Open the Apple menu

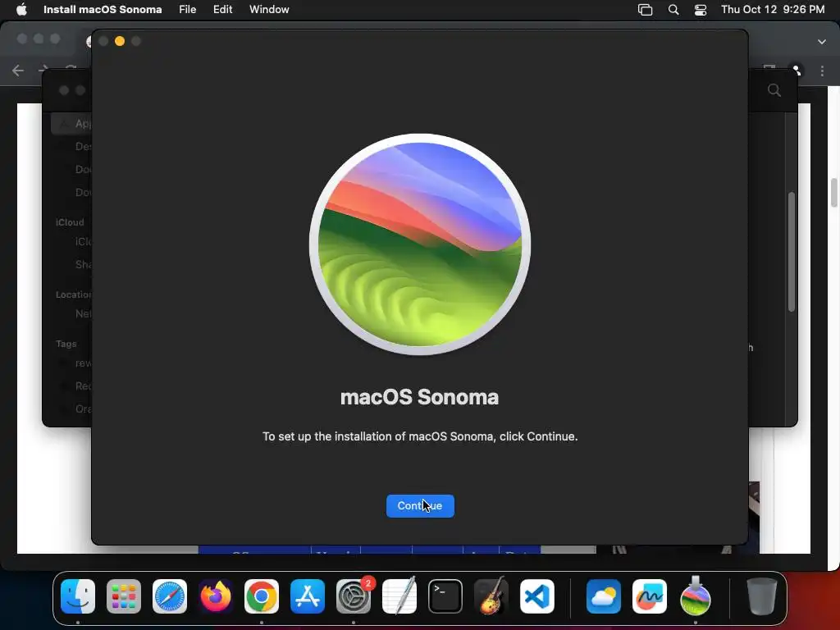21,9
